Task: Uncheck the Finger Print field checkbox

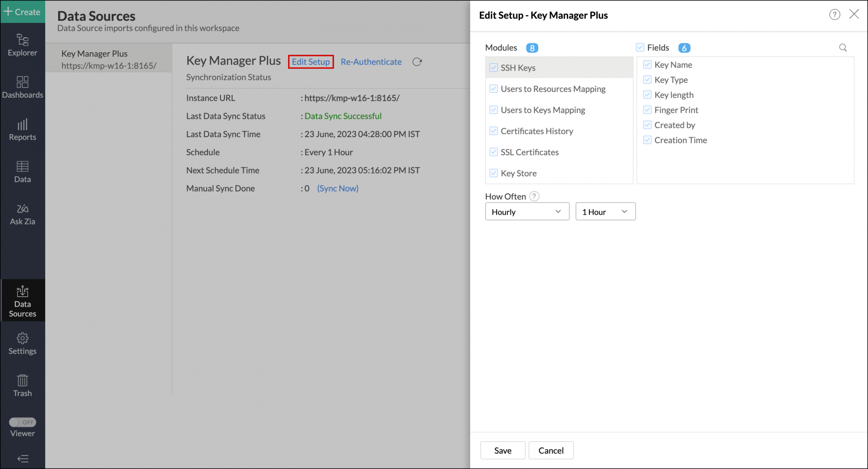Action: (647, 110)
